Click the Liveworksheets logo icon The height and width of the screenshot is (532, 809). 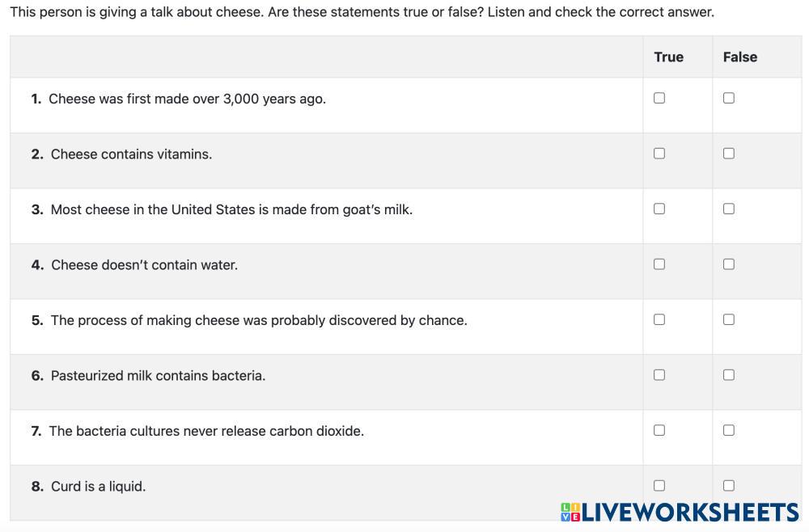[570, 513]
